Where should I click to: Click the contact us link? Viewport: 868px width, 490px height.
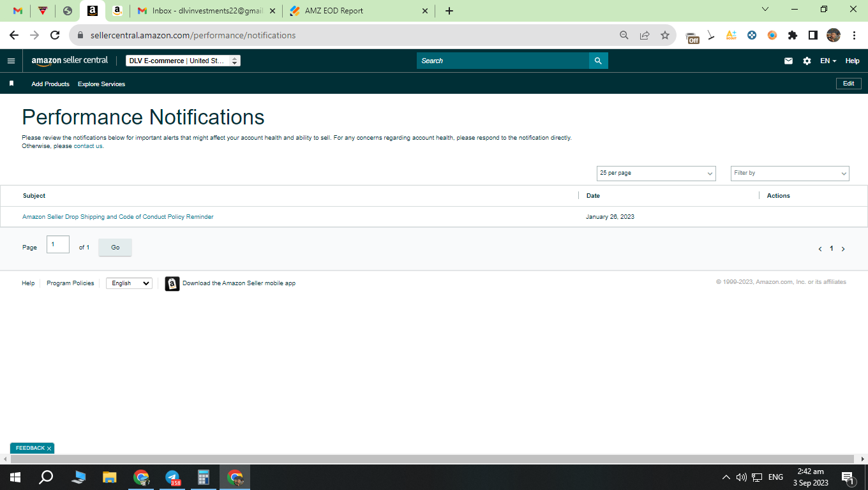tap(88, 146)
